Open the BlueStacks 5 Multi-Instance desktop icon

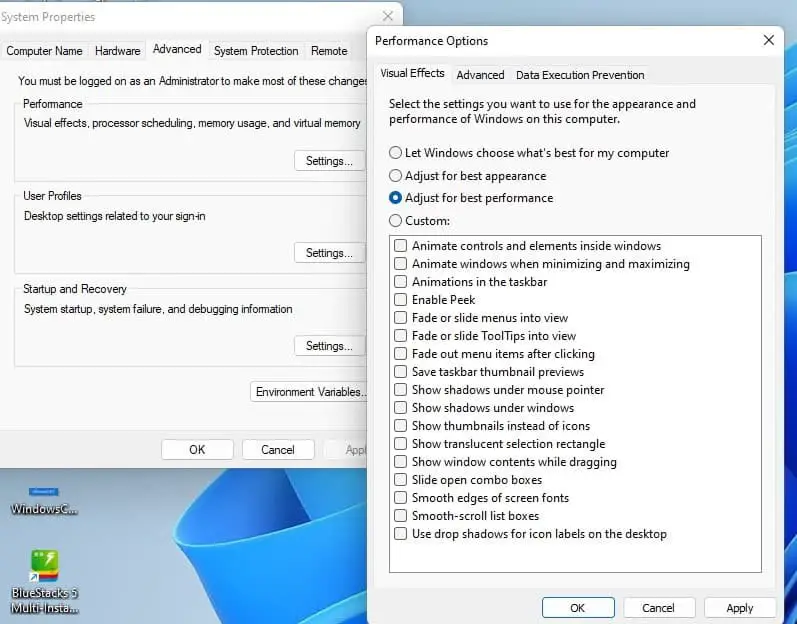pos(44,581)
